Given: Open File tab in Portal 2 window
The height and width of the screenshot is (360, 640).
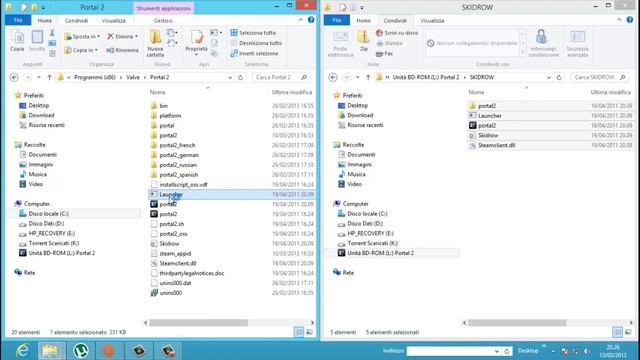Looking at the screenshot, I should (18, 20).
